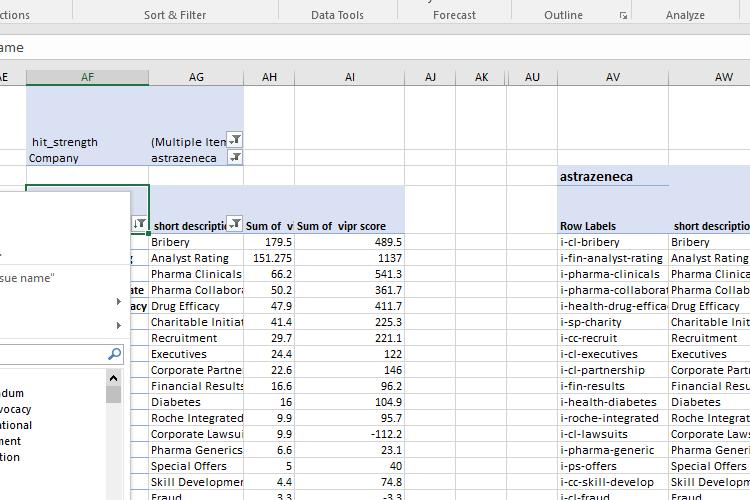Open the short description filter button in column AG
Screen dimensions: 750x500
234,223
